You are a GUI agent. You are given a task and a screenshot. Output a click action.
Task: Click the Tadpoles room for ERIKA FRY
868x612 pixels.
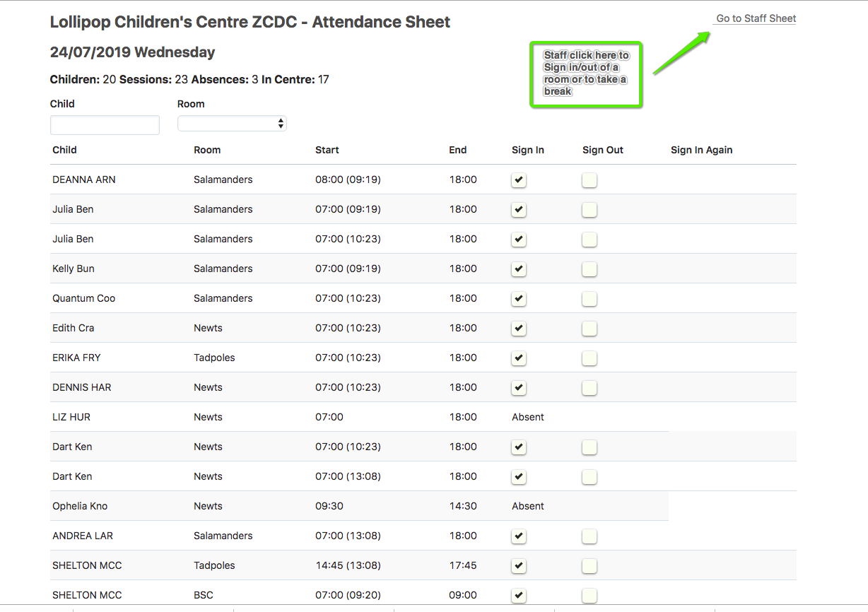pyautogui.click(x=214, y=358)
